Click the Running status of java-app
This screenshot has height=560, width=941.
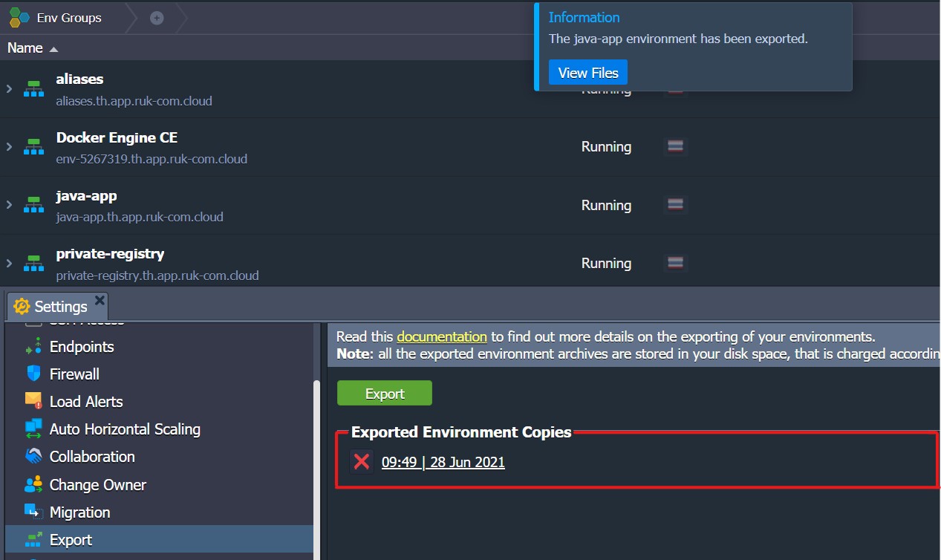tap(606, 205)
